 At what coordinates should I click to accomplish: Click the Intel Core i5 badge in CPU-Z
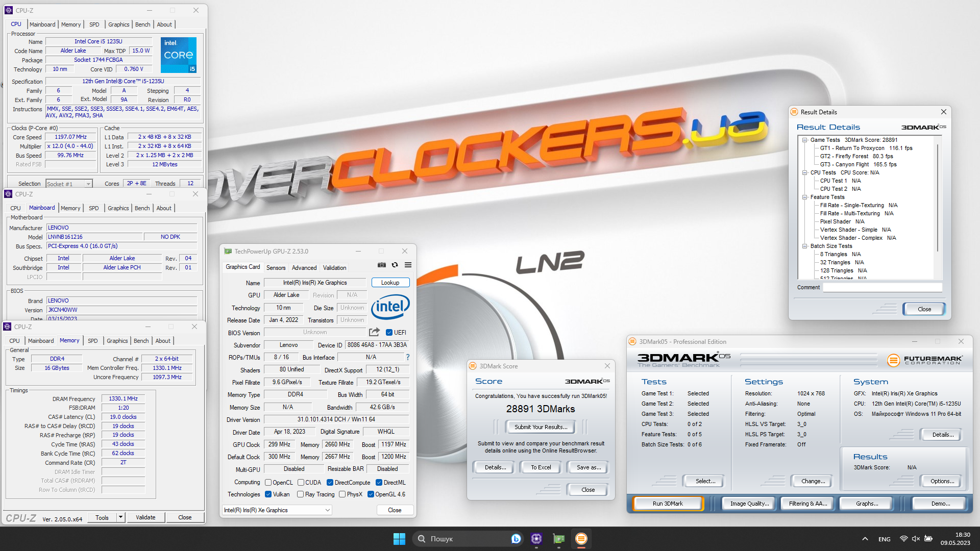179,55
